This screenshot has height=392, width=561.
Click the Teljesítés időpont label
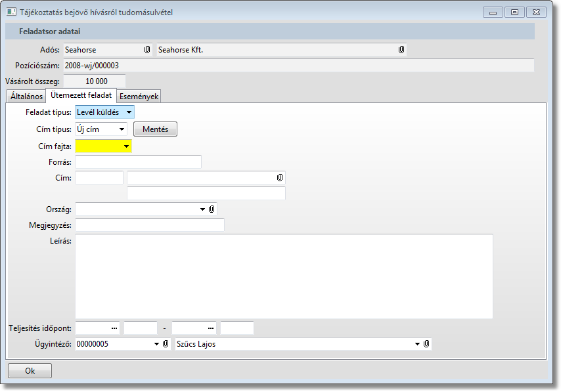pos(40,328)
